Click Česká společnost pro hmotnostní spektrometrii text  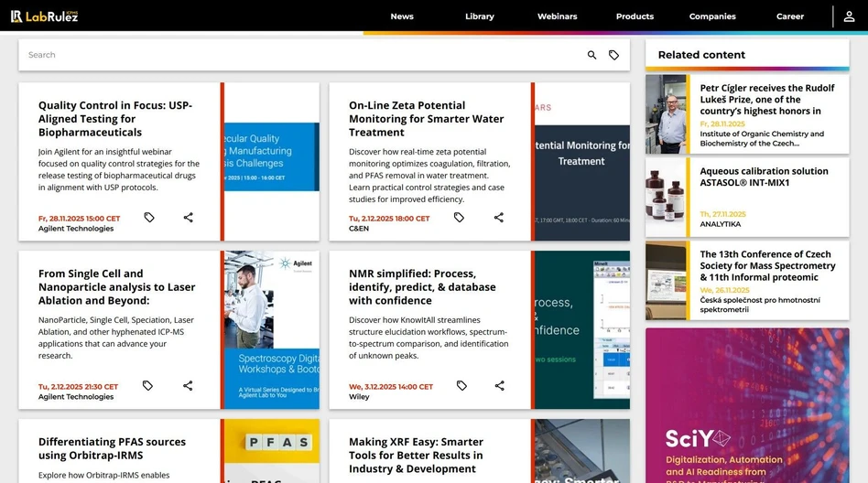point(760,305)
